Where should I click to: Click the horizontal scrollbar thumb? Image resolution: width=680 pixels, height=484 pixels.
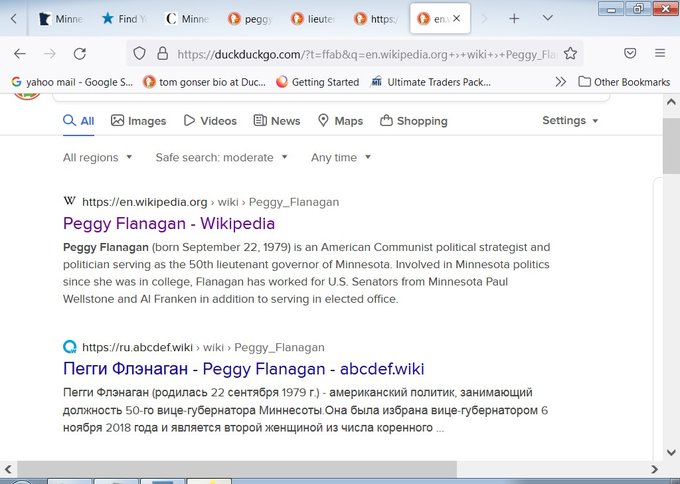coord(237,469)
